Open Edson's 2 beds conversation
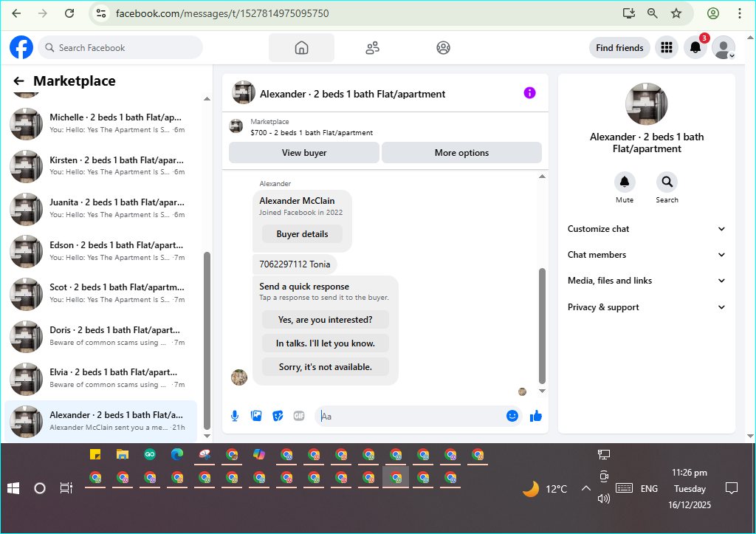 (x=101, y=251)
